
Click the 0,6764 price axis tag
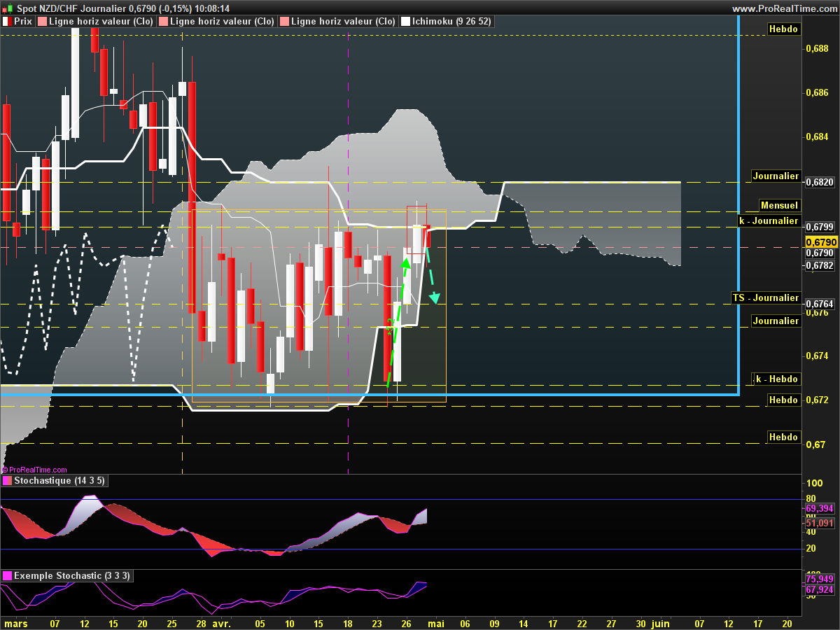coord(820,304)
